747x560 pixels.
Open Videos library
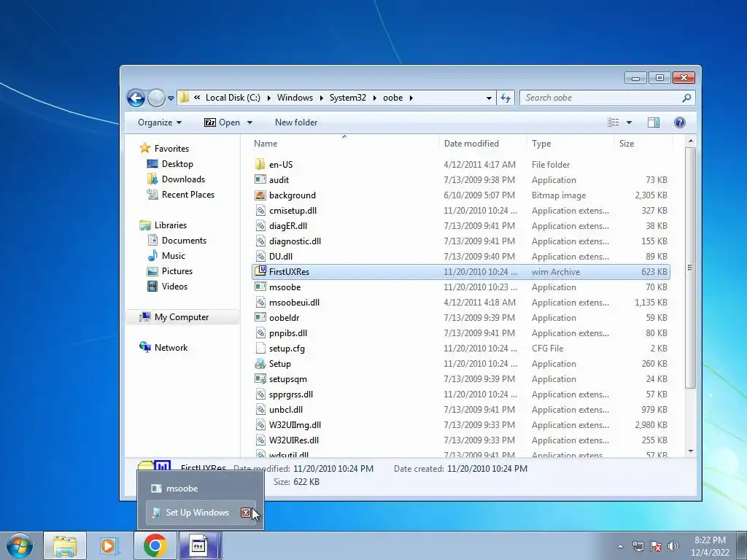pyautogui.click(x=174, y=286)
